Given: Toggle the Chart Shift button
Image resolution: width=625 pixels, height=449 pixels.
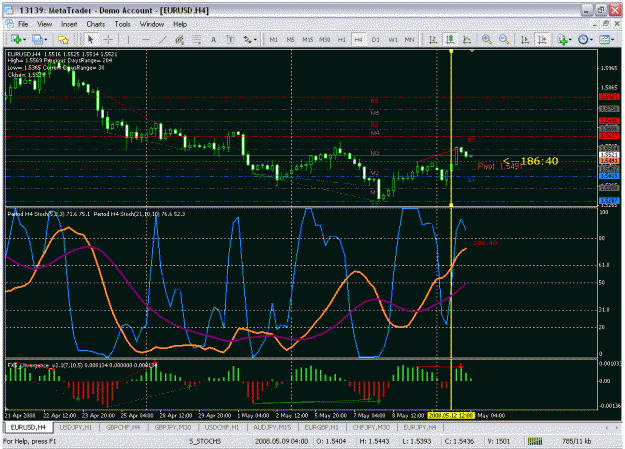Looking at the screenshot, I should point(542,39).
